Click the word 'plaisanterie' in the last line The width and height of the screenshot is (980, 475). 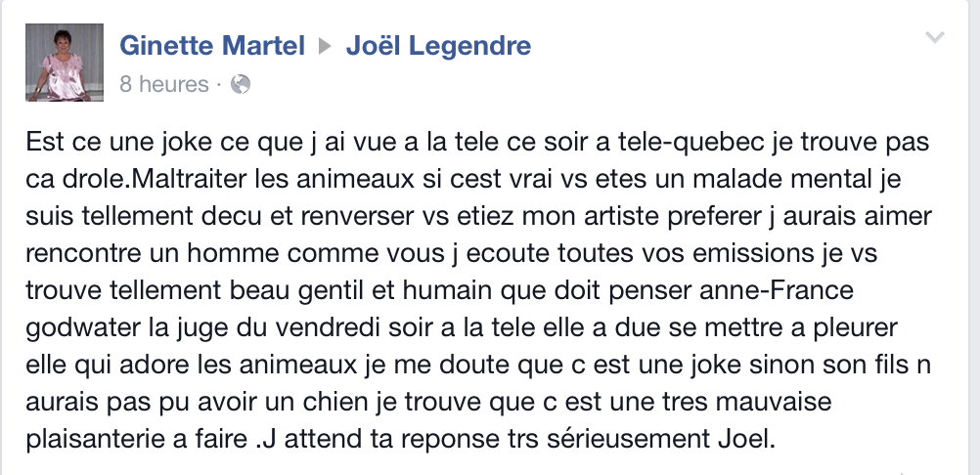[94, 440]
